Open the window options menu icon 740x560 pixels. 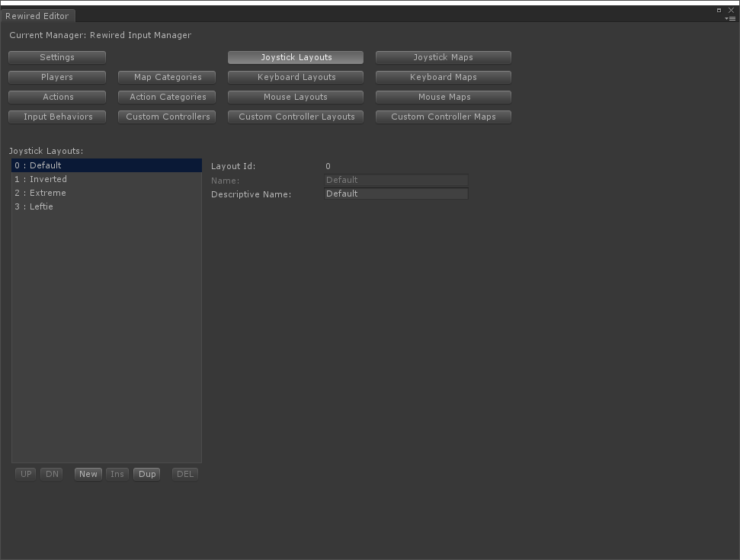click(730, 19)
